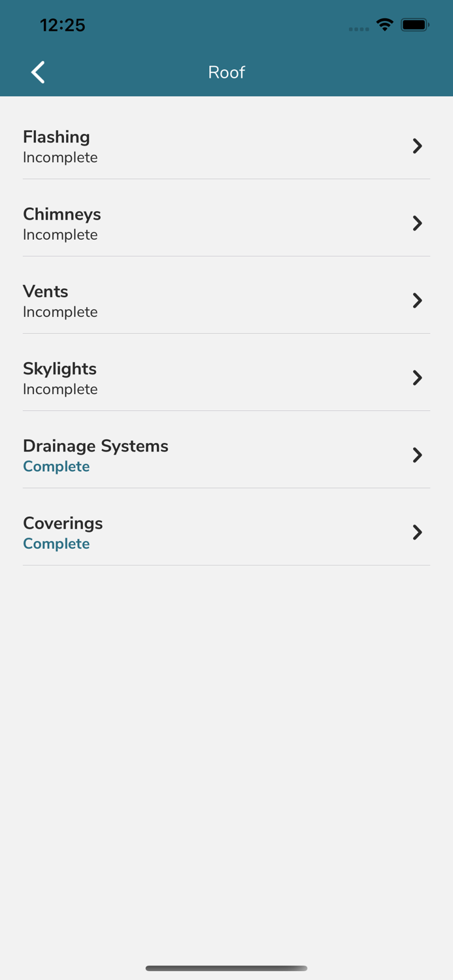Tap the Vents row chevron
This screenshot has height=980, width=453.
point(417,301)
